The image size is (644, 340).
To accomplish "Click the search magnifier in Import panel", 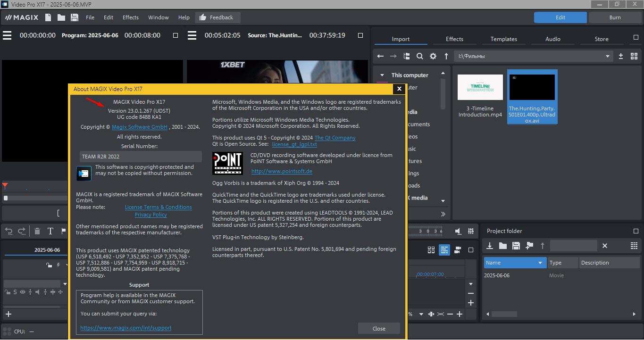I will (419, 56).
